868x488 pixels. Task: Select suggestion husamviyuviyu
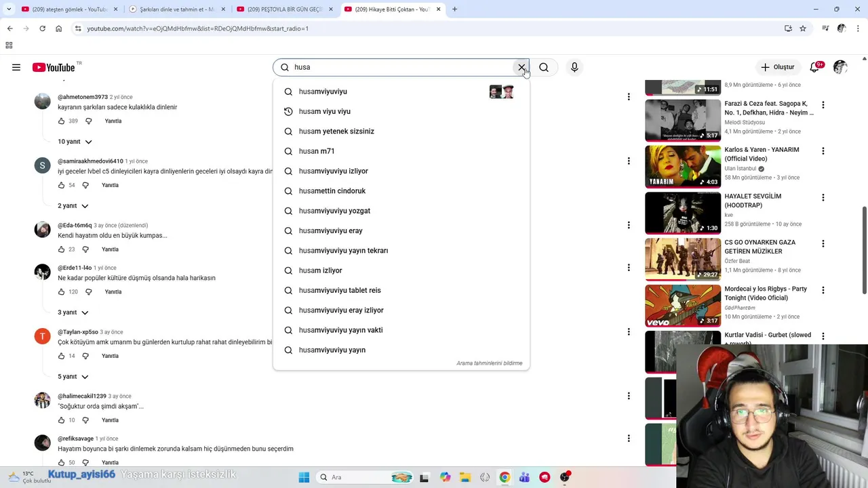pos(401,91)
